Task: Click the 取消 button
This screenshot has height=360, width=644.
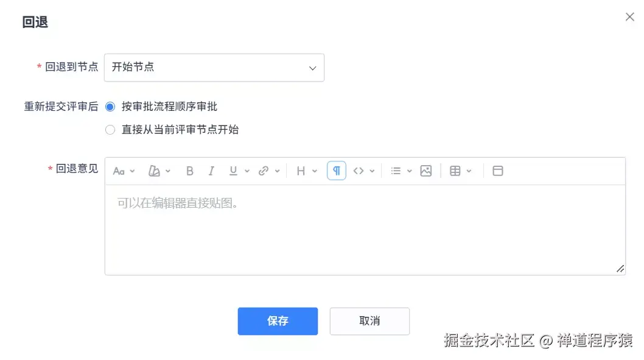Action: click(369, 321)
